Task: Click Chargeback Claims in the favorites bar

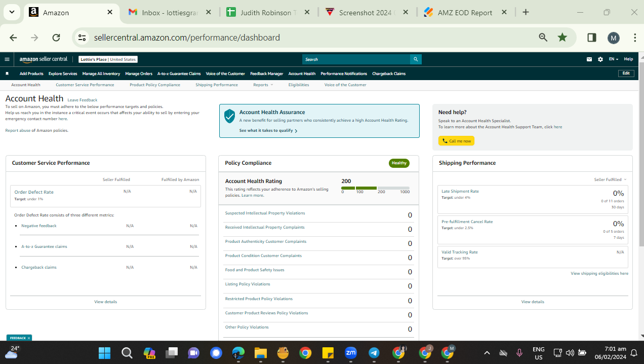Action: tap(389, 74)
